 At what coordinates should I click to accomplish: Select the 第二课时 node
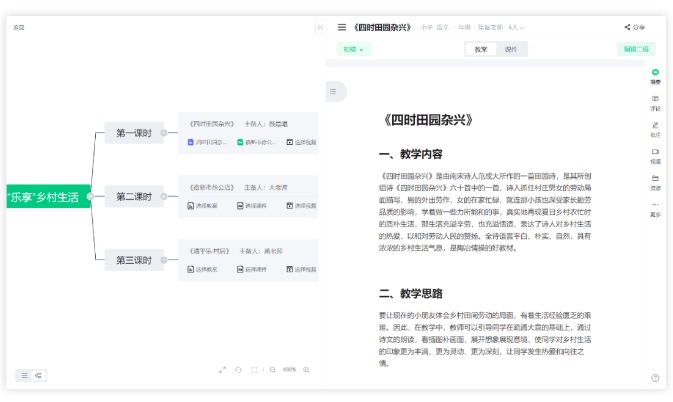point(134,196)
